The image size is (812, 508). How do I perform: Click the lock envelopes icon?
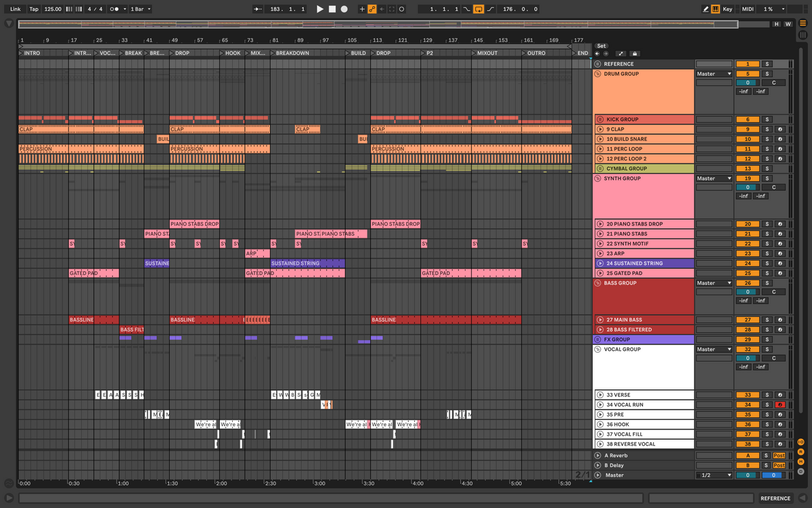pos(634,54)
